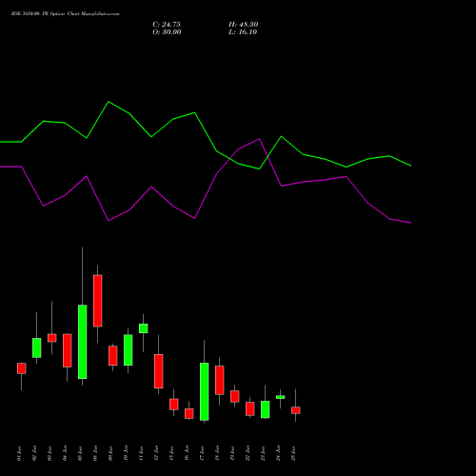This screenshot has width=476, height=476.
Task: Click the '22' date label on x-axis
Action: 248,453
